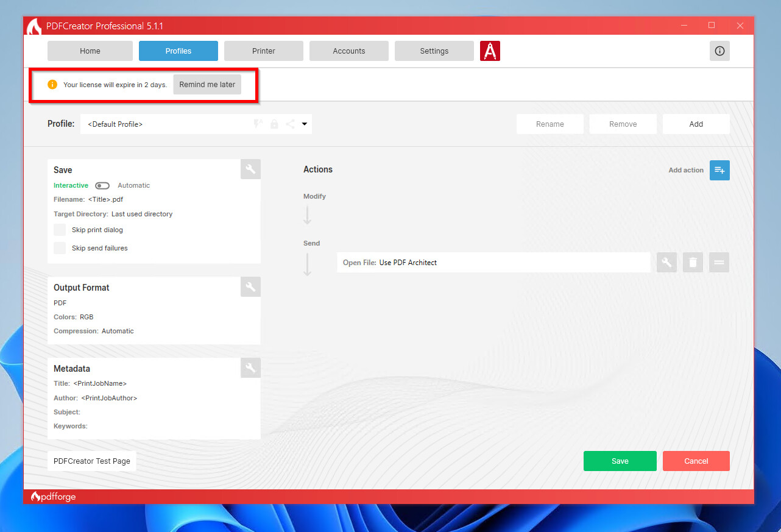This screenshot has height=532, width=781.
Task: Add a new profile
Action: point(696,124)
